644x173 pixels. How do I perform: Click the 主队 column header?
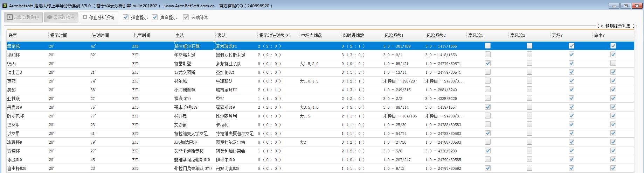pos(180,35)
